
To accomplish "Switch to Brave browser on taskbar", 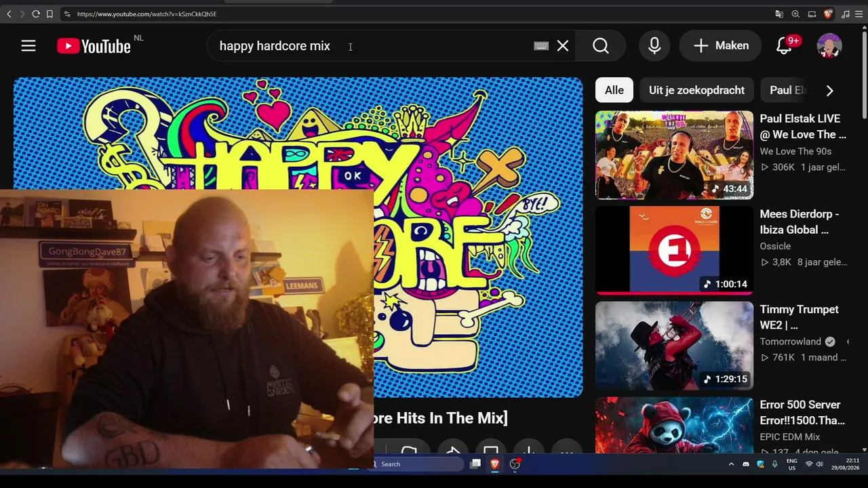I will (495, 464).
